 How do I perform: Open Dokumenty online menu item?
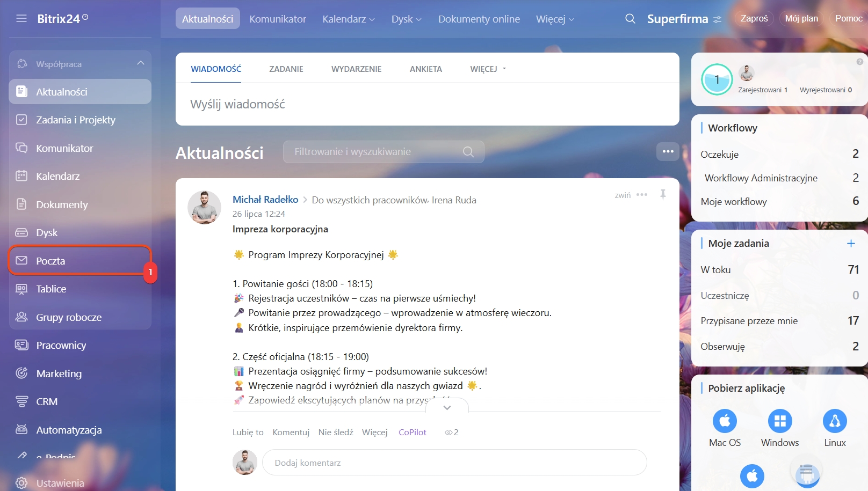[x=479, y=19]
